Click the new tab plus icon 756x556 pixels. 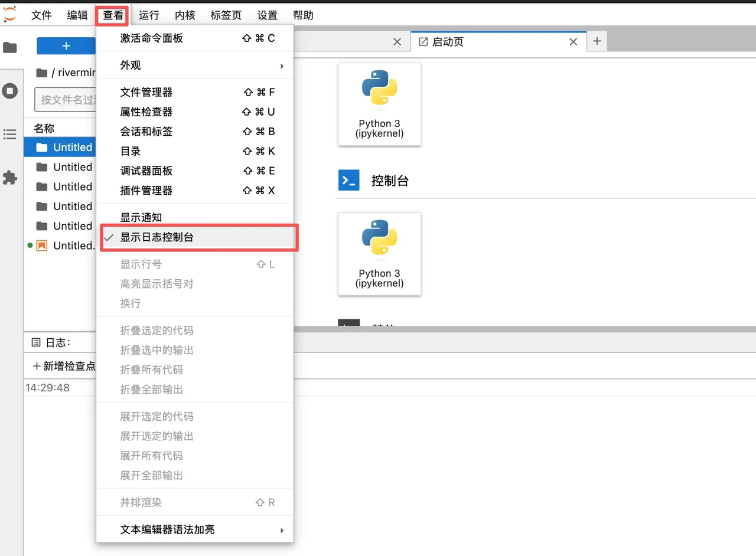coord(597,41)
